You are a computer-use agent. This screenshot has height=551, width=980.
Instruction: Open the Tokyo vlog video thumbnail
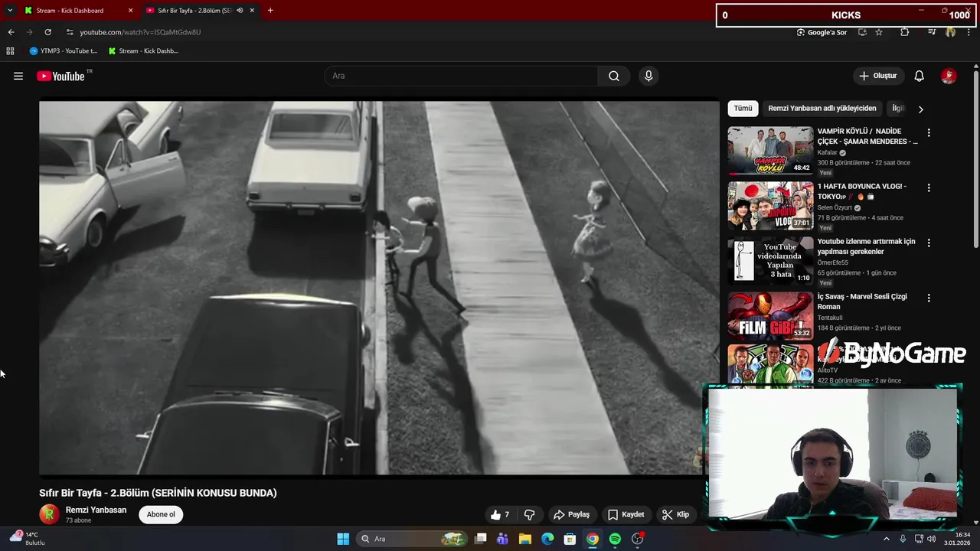[770, 206]
